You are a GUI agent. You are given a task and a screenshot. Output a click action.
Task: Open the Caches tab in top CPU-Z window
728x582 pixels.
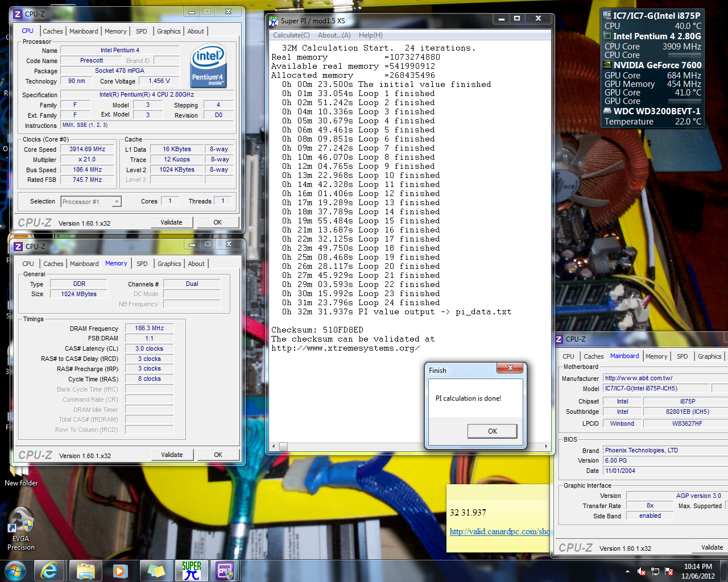tap(53, 31)
